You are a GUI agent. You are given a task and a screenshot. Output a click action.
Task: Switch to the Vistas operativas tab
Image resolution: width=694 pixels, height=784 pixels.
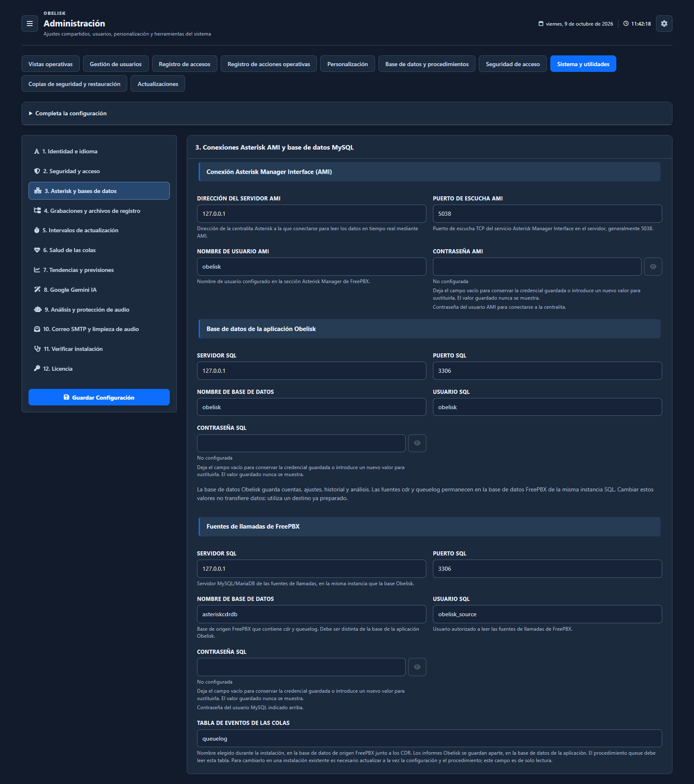click(x=50, y=64)
